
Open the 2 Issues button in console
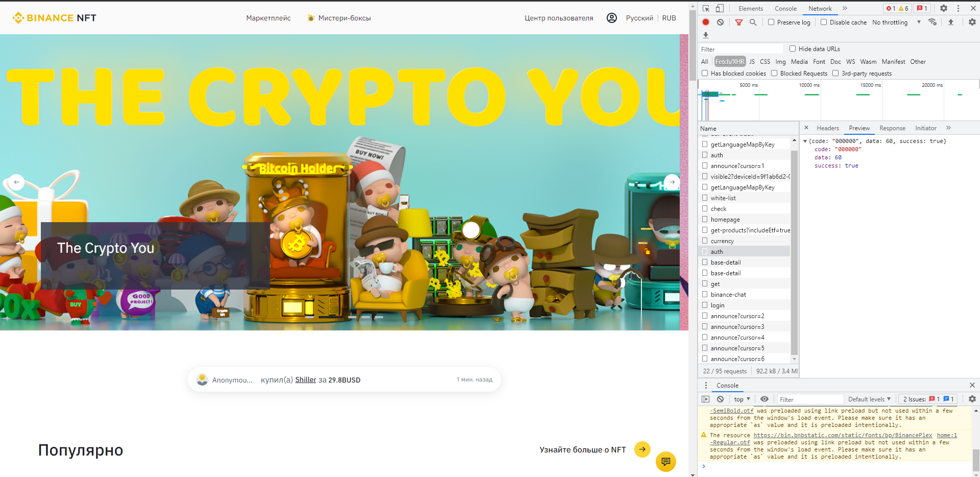[x=928, y=399]
